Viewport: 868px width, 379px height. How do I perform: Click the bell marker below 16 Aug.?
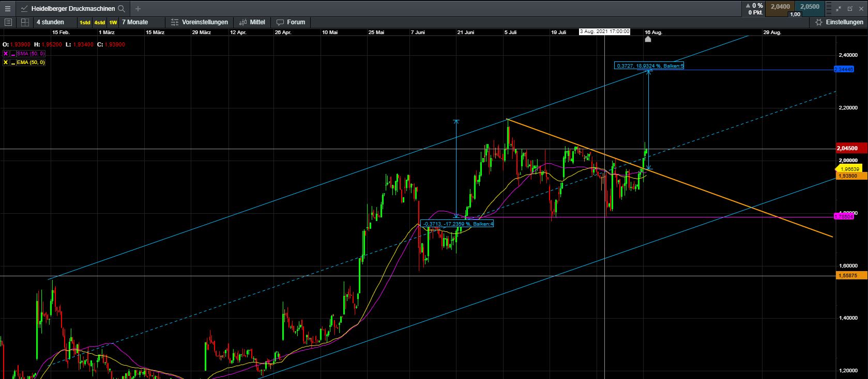click(x=648, y=39)
